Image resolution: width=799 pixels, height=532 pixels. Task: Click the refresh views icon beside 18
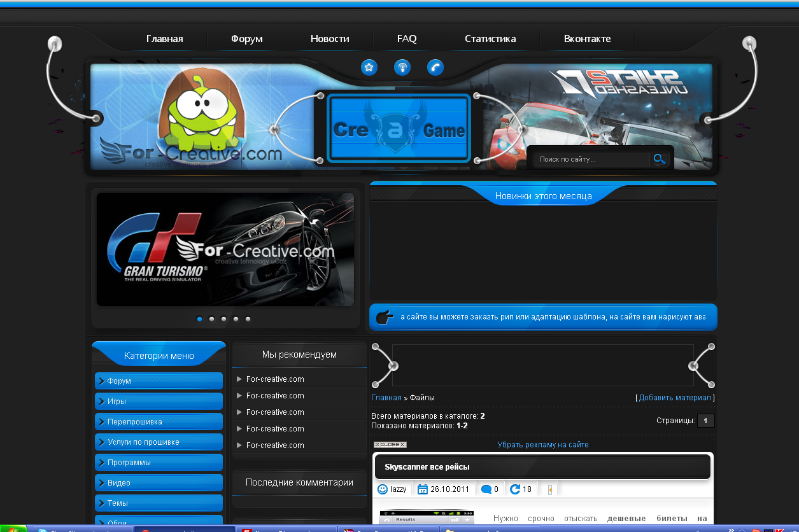coord(515,489)
